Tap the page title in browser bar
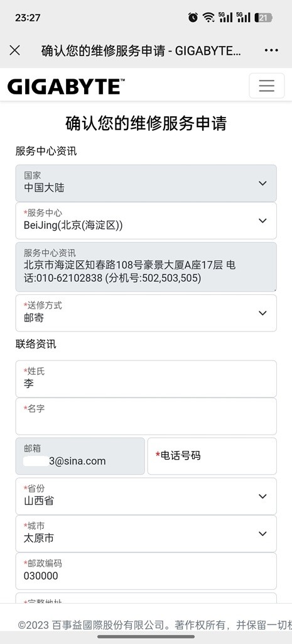 pyautogui.click(x=141, y=50)
